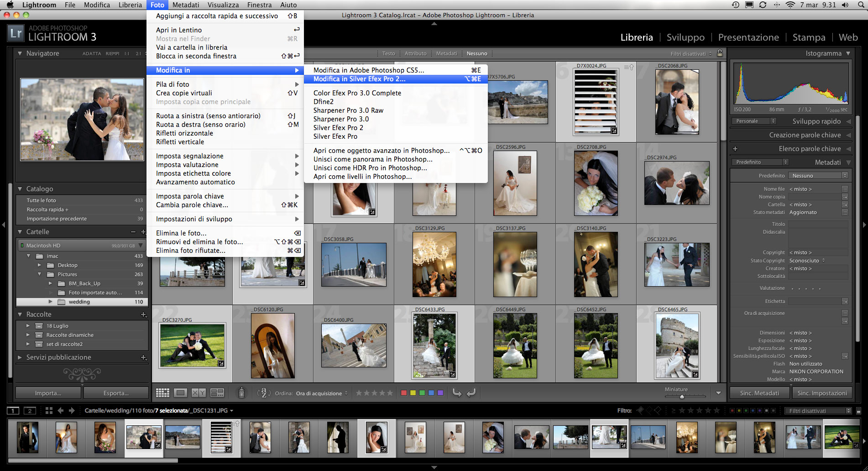Set the navigator zoom to ADATTA
The image size is (868, 471).
(92, 53)
